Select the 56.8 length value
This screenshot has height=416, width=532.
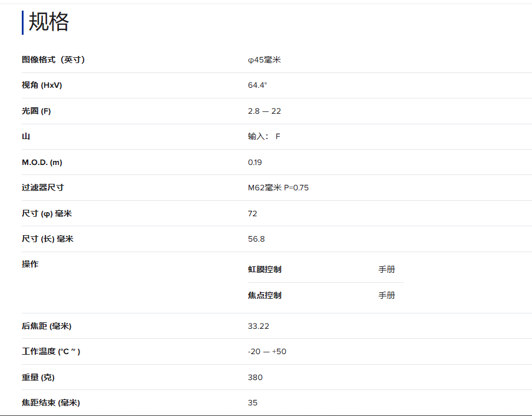pos(256,239)
